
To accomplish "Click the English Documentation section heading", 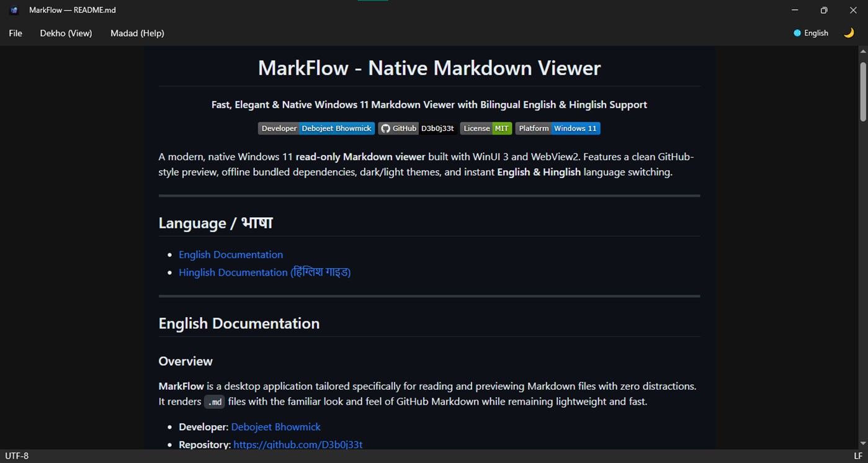I will (x=239, y=323).
